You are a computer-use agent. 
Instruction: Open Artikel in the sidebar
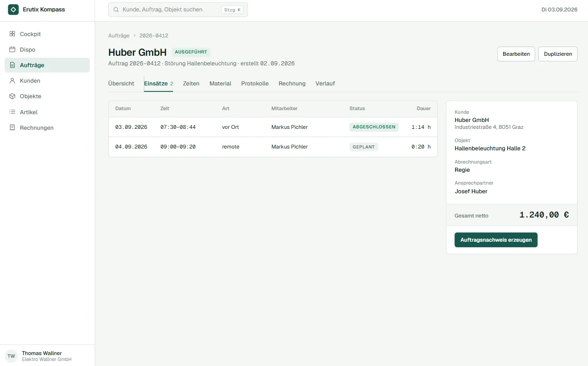click(x=47, y=112)
